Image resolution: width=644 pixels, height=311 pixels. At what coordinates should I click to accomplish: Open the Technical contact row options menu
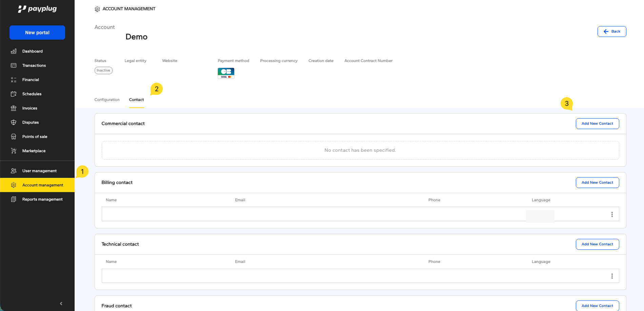point(612,276)
